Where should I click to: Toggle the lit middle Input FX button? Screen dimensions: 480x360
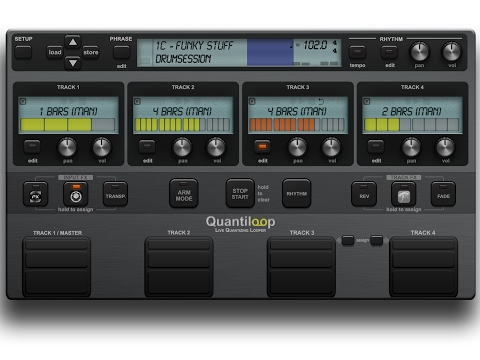tap(76, 194)
